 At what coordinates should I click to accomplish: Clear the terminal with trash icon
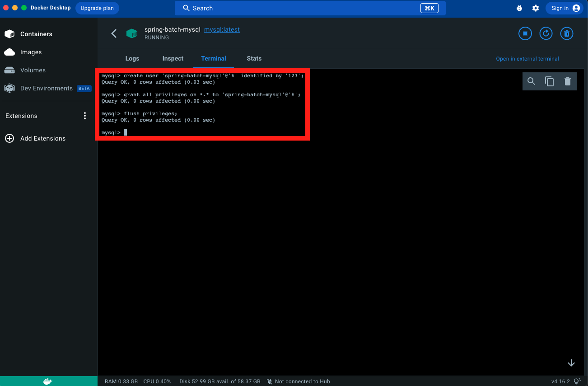[x=568, y=81]
